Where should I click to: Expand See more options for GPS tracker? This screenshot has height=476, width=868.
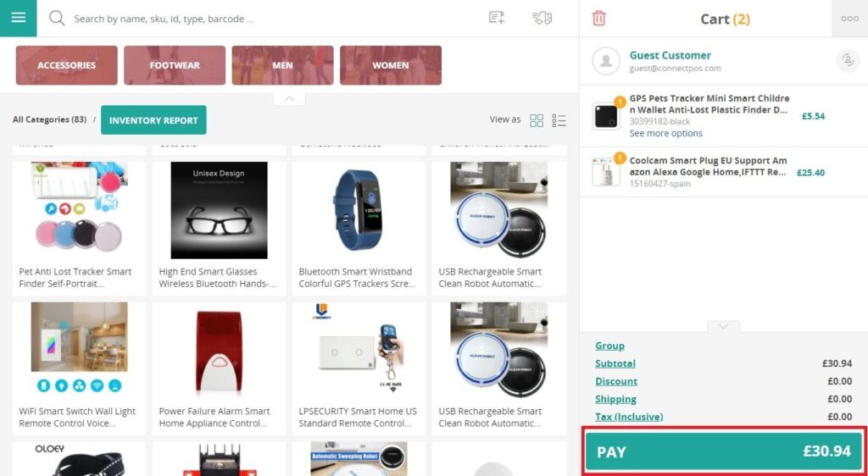click(665, 133)
